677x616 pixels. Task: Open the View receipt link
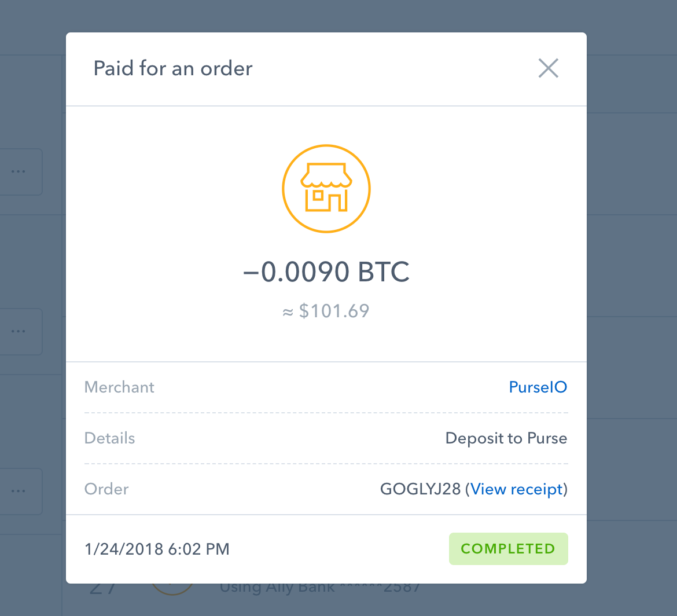[x=517, y=489]
